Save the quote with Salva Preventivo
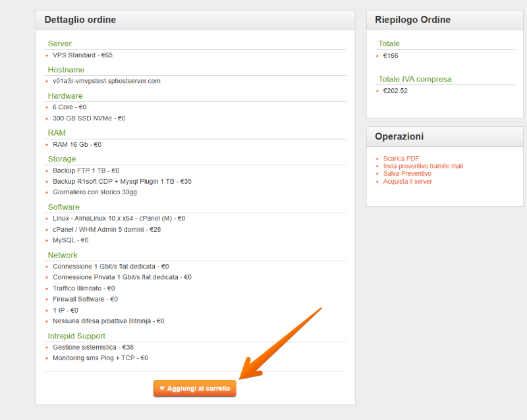The height and width of the screenshot is (420, 527). (x=407, y=173)
